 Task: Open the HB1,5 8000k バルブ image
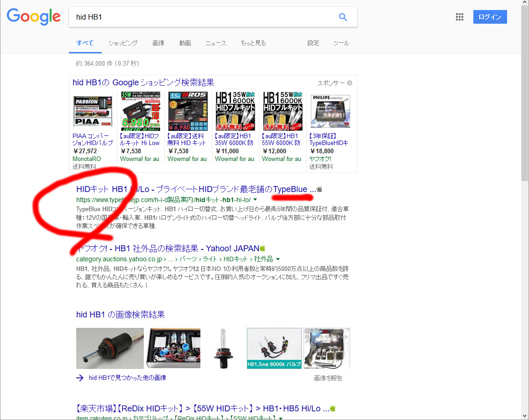coord(274,348)
